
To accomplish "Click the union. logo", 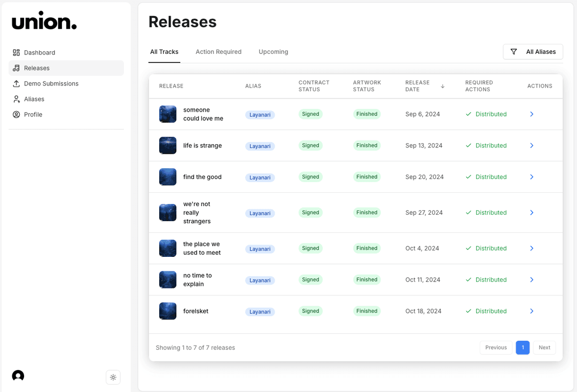I will point(44,21).
